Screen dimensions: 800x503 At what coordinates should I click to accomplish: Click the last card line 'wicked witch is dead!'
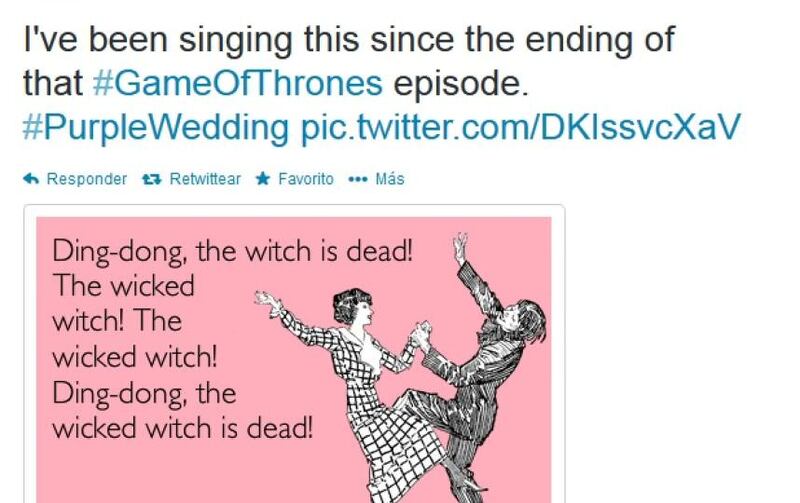tap(183, 427)
